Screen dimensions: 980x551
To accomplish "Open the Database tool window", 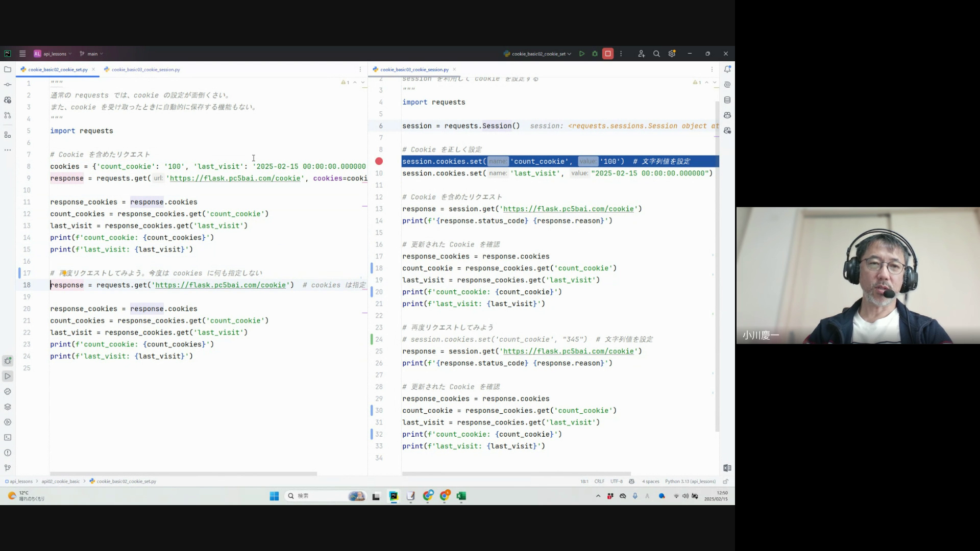I will tap(727, 100).
